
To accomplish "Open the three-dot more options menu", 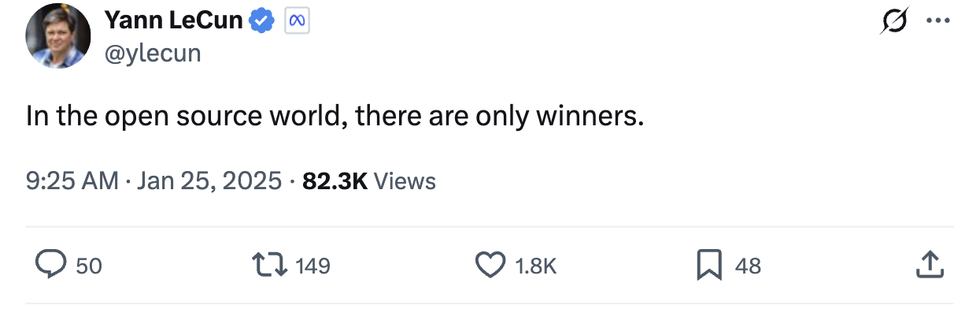I will click(x=937, y=21).
